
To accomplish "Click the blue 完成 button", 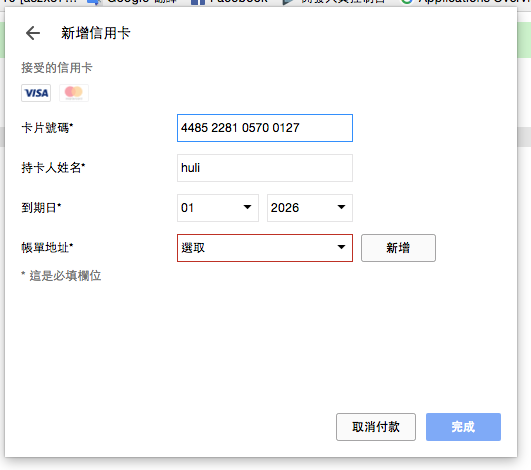I will pyautogui.click(x=463, y=427).
